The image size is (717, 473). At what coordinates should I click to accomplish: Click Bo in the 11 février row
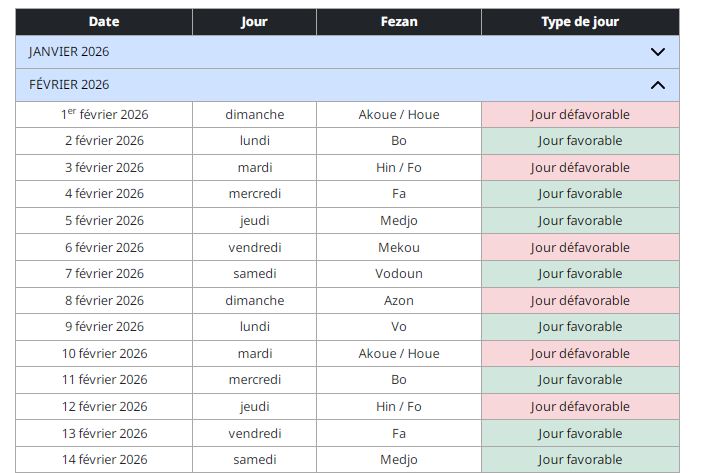click(399, 380)
